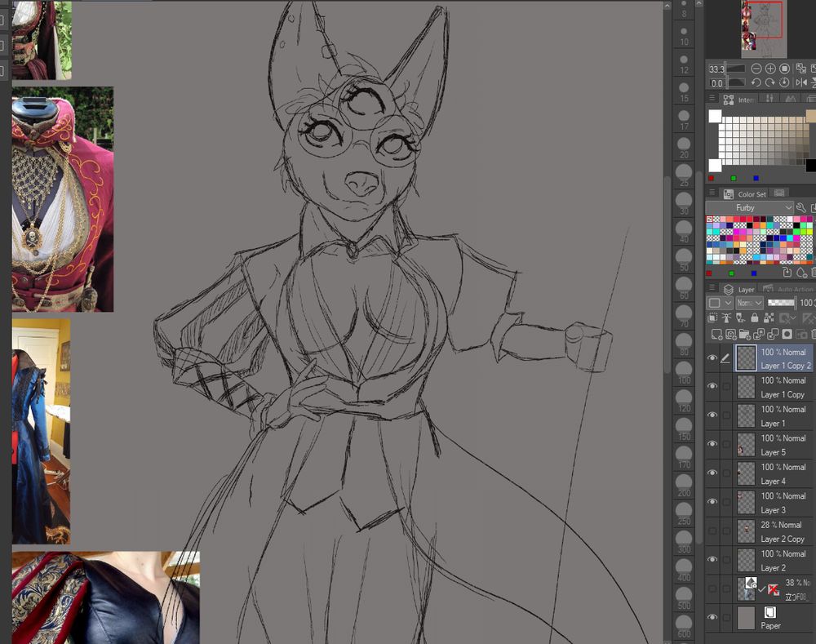The image size is (816, 644).
Task: Click the lock transparent pixels icon
Action: tap(768, 318)
